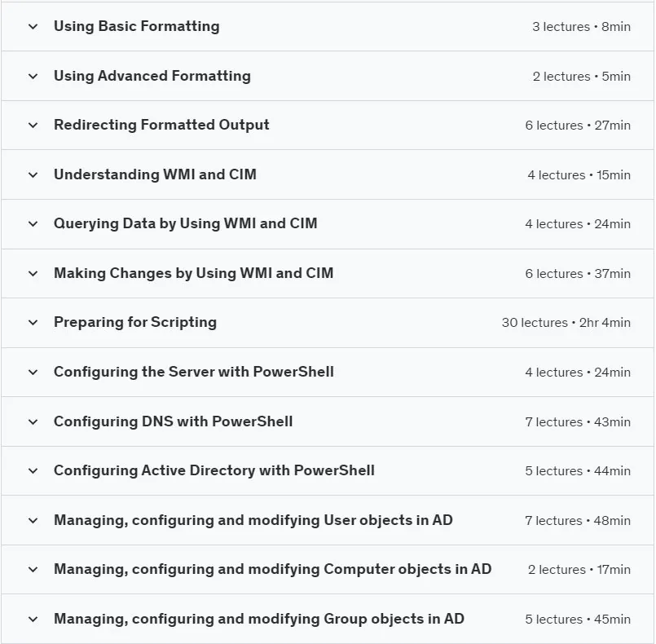The height and width of the screenshot is (644, 656).
Task: Click the chevron beside Redirecting Formatted Output
Action: click(33, 125)
